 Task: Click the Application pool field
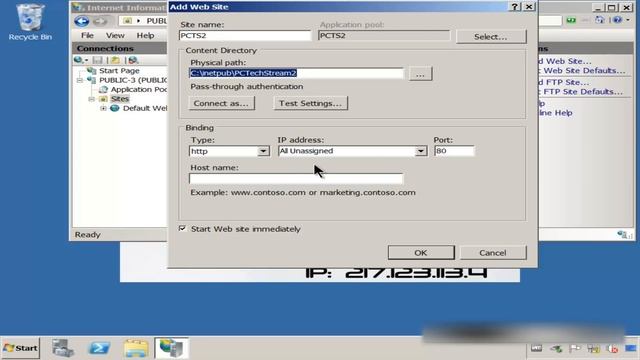(x=384, y=36)
